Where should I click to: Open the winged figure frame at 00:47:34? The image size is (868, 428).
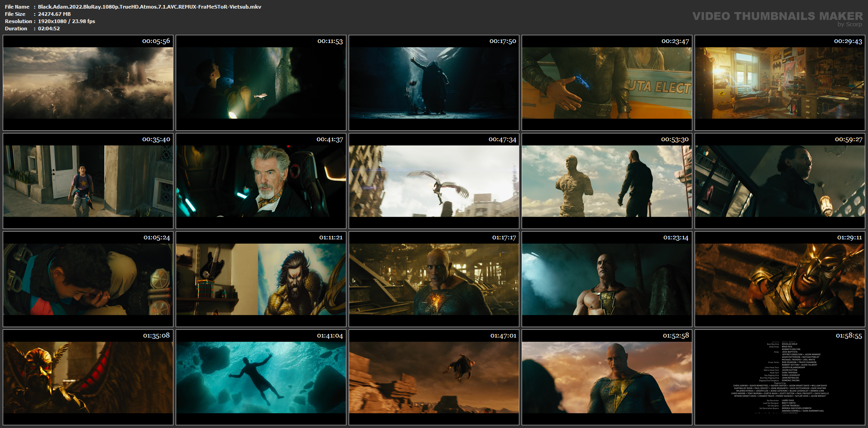point(434,181)
